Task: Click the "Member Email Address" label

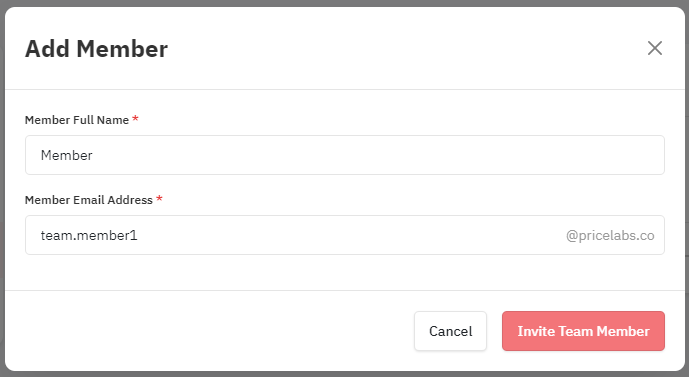Action: point(89,200)
